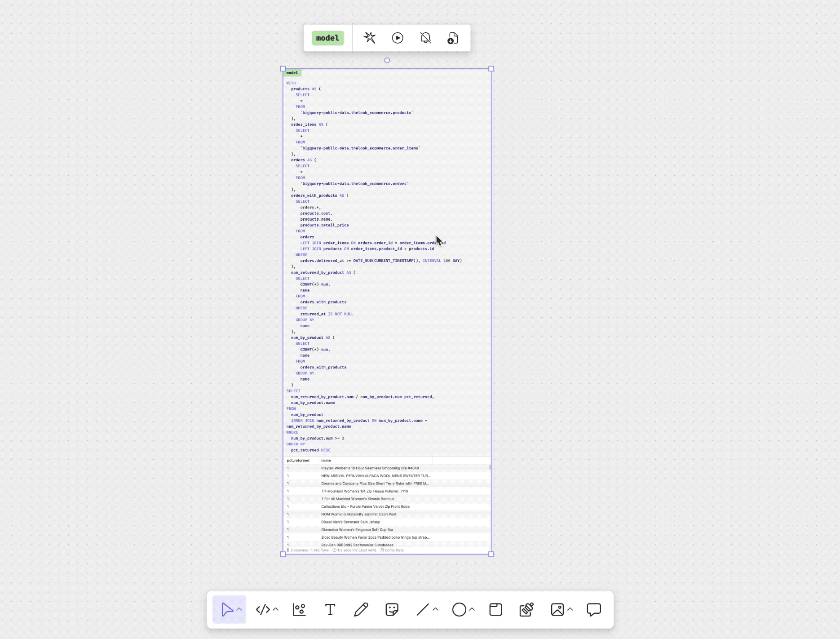The width and height of the screenshot is (840, 639).
Task: Select the code block tool
Action: pyautogui.click(x=263, y=609)
